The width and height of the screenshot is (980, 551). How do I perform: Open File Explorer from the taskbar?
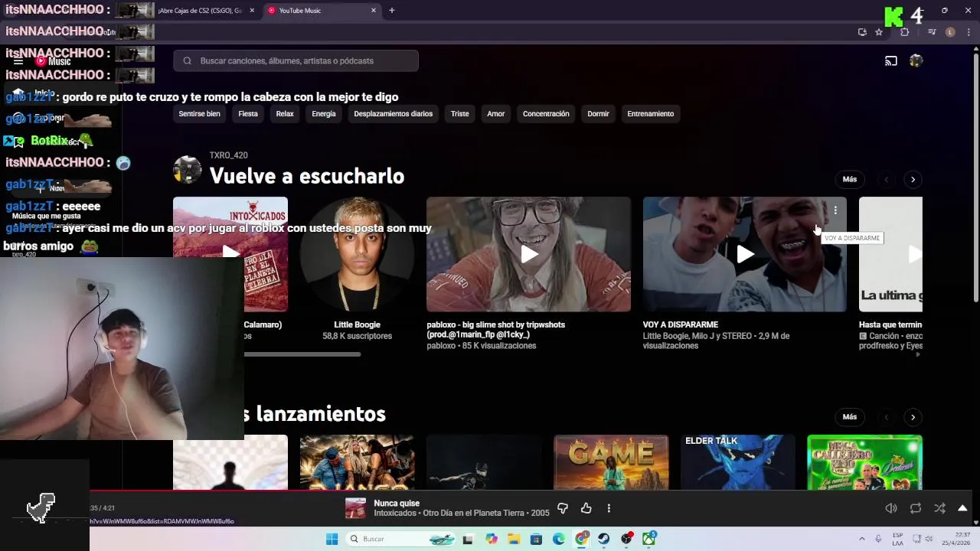pyautogui.click(x=514, y=539)
